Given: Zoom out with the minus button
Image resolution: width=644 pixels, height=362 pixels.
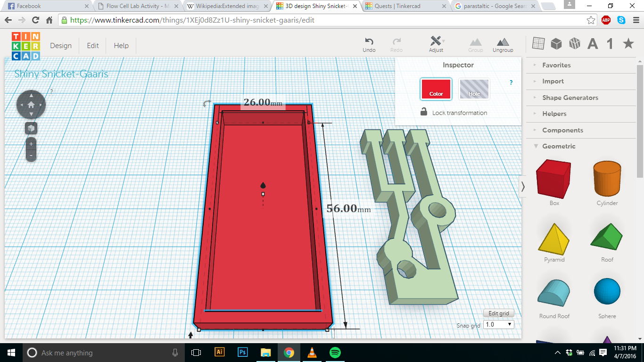Looking at the screenshot, I should click(x=31, y=155).
